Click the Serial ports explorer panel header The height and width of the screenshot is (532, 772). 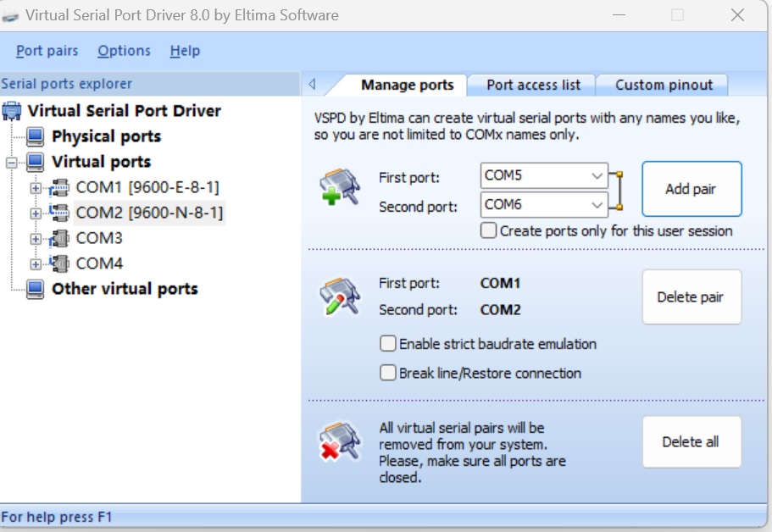[x=150, y=84]
